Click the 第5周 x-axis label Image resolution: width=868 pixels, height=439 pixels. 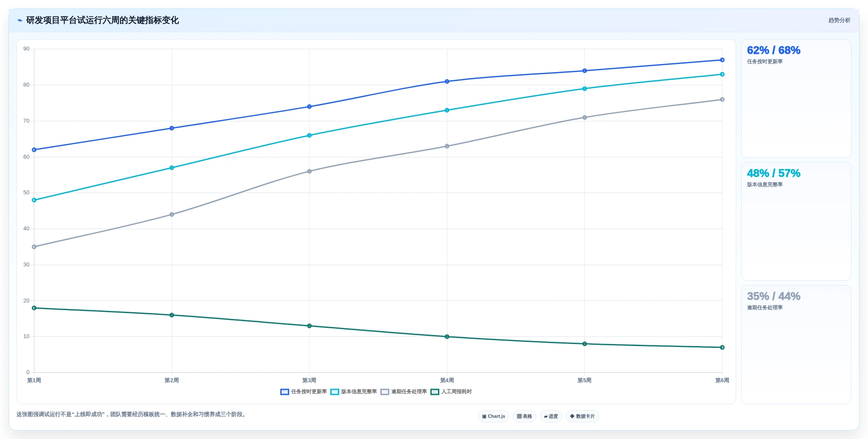click(x=584, y=380)
